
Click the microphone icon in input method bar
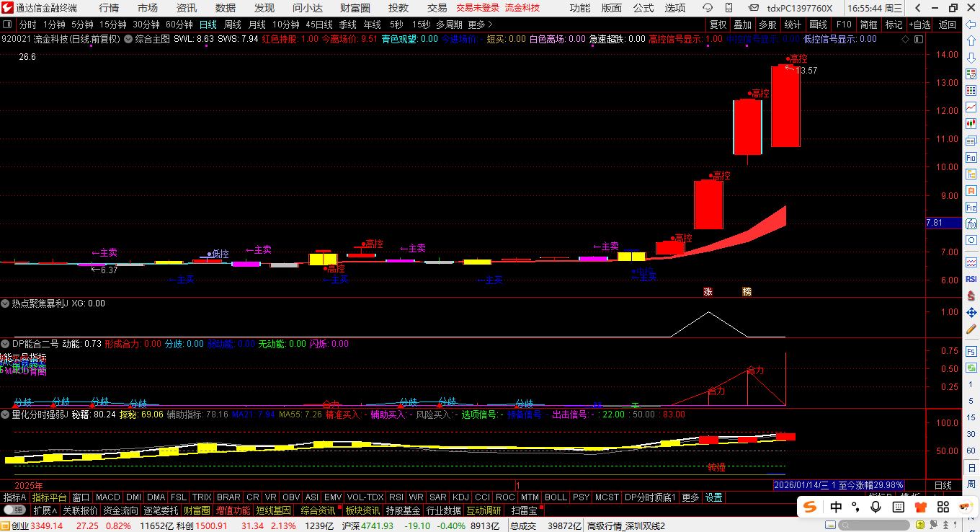pyautogui.click(x=876, y=507)
